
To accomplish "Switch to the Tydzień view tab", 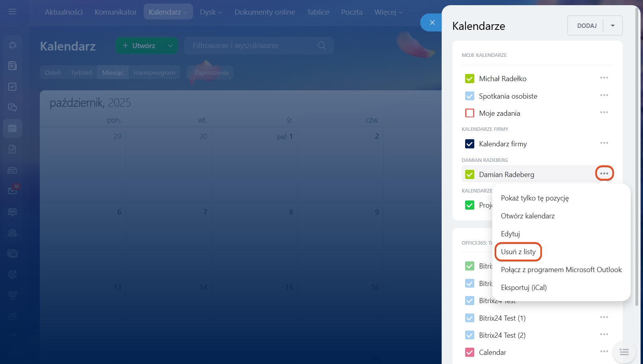I will 82,72.
